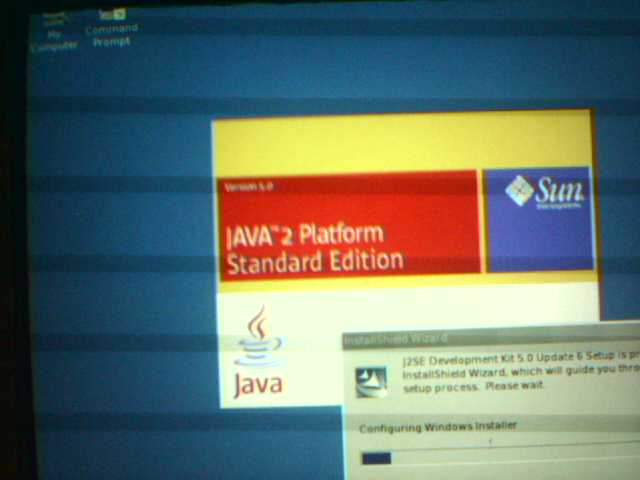Click the InstallShield Wizard title bar
Screen dimensions: 640x480
click(x=491, y=338)
